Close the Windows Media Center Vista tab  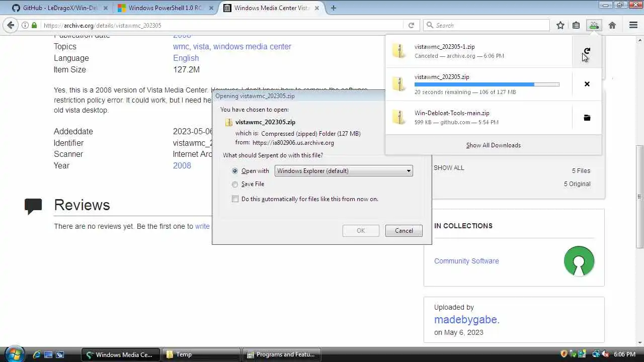pos(317,8)
